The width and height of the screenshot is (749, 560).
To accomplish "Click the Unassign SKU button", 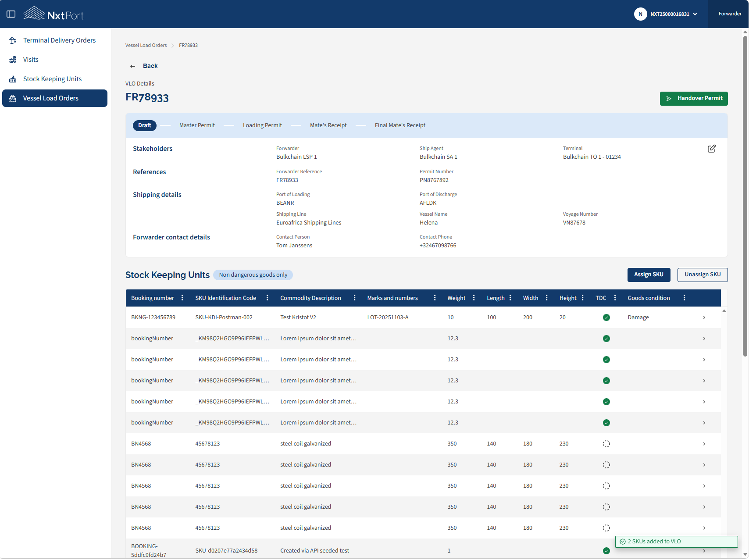I will coord(703,275).
